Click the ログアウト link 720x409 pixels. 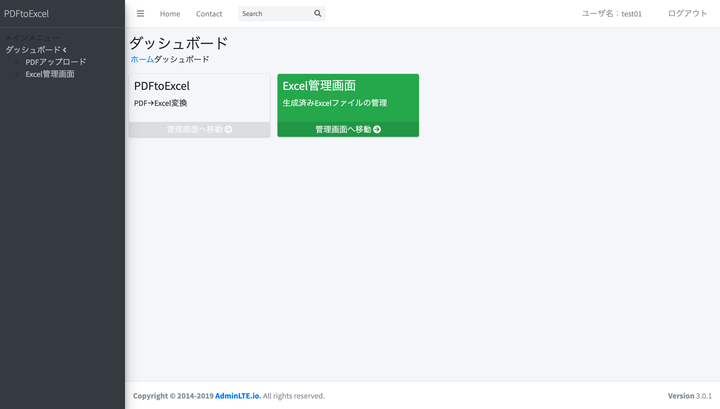pos(687,14)
